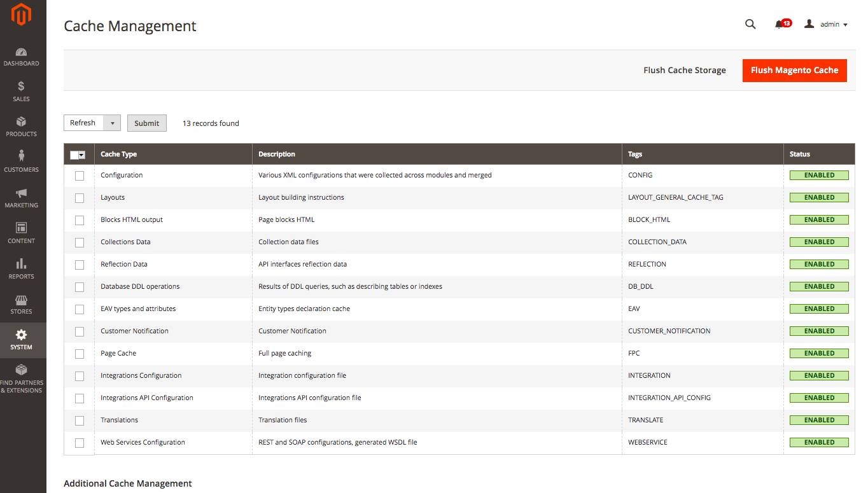Click Flush Magento Cache button
Viewport: 868px width, 493px height.
(x=795, y=70)
